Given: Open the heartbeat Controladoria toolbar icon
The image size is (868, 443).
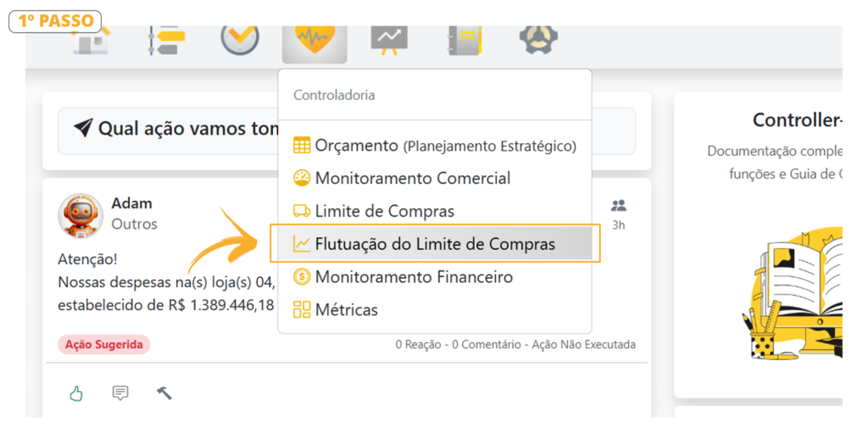Looking at the screenshot, I should coord(314,41).
